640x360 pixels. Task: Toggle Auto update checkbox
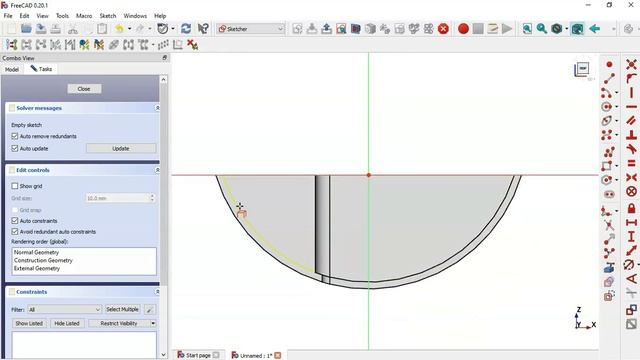[15, 148]
